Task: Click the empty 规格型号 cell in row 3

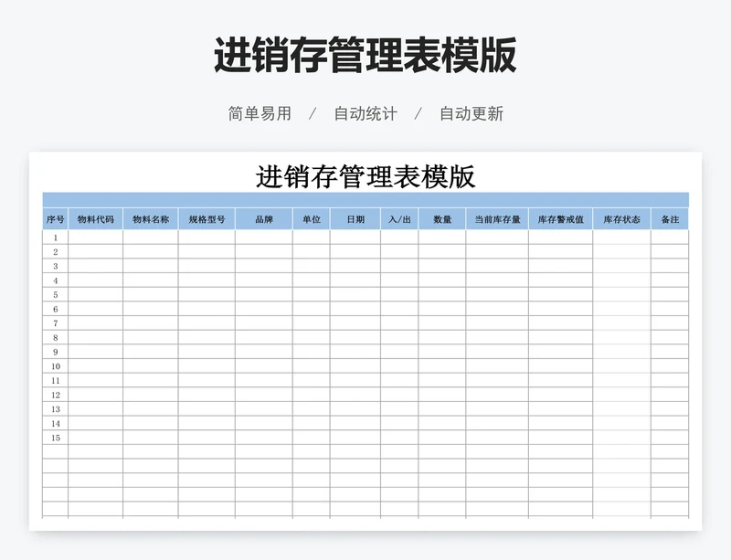Action: click(207, 266)
